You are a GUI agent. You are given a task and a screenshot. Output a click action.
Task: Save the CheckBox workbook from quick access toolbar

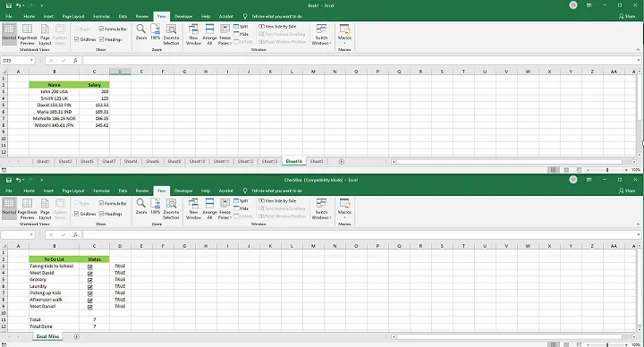tap(8, 180)
